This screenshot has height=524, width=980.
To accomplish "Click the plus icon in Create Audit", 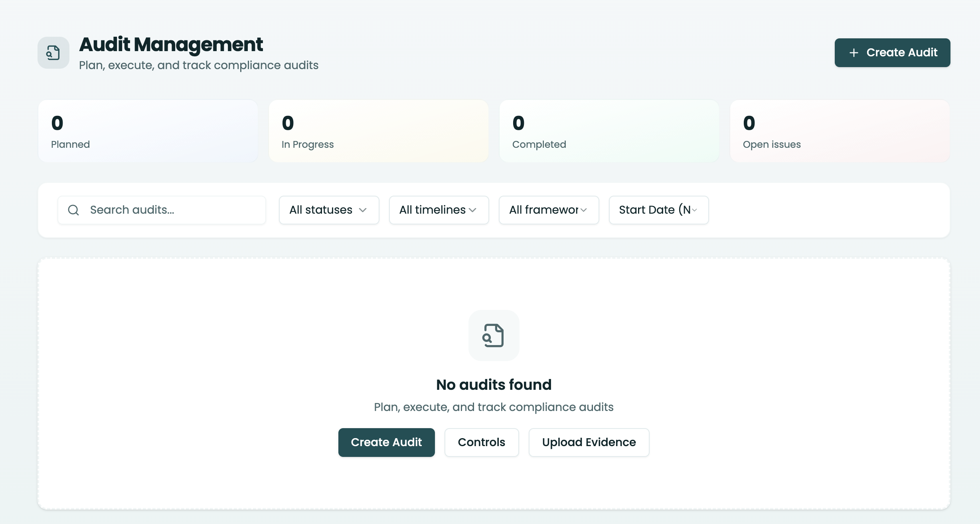I will click(x=854, y=53).
